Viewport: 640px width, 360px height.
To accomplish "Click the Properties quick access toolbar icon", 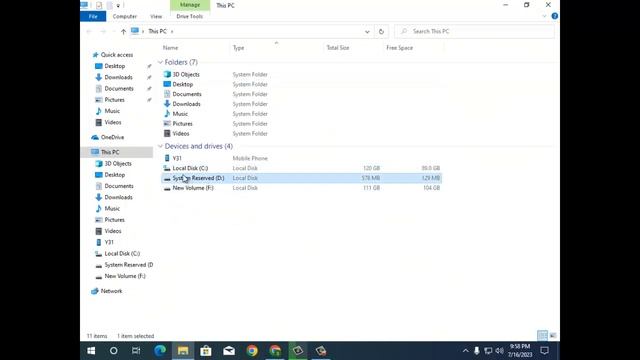I will [x=99, y=5].
